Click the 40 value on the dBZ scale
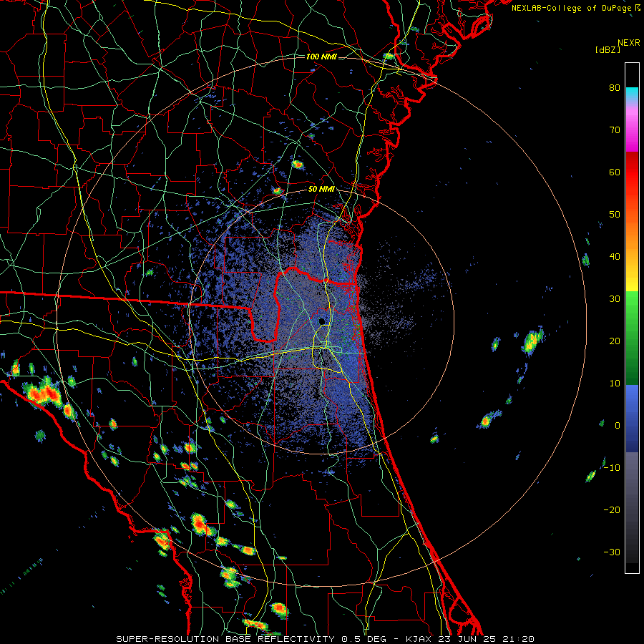 [615, 257]
